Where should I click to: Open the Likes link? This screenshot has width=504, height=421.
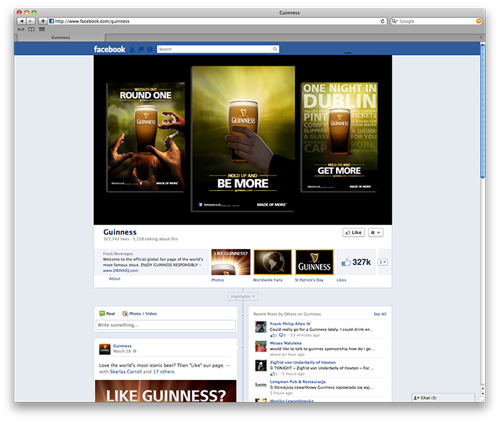(341, 280)
